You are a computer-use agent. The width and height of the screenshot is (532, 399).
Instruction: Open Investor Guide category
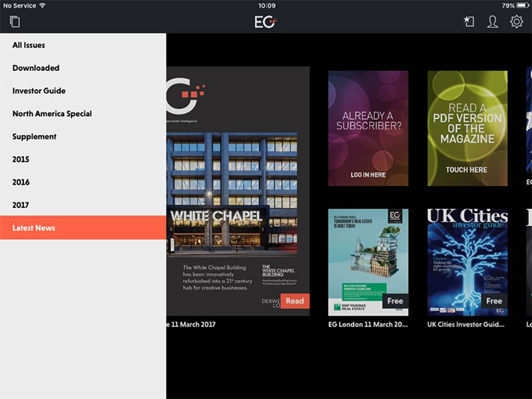click(x=83, y=91)
